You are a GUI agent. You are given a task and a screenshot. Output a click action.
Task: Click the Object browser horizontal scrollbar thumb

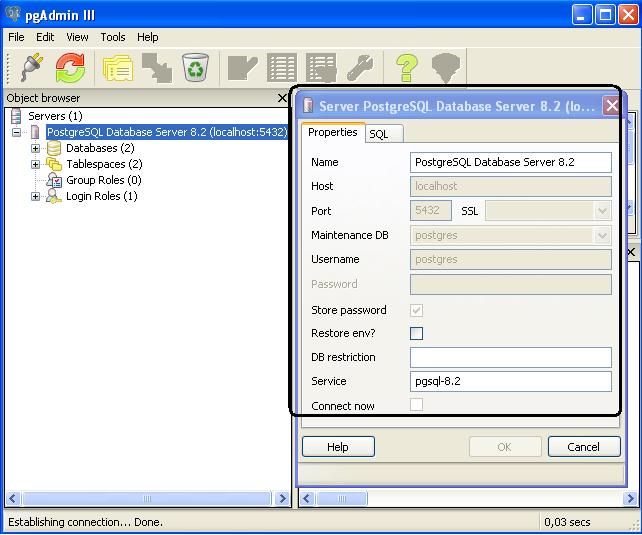pos(147,499)
